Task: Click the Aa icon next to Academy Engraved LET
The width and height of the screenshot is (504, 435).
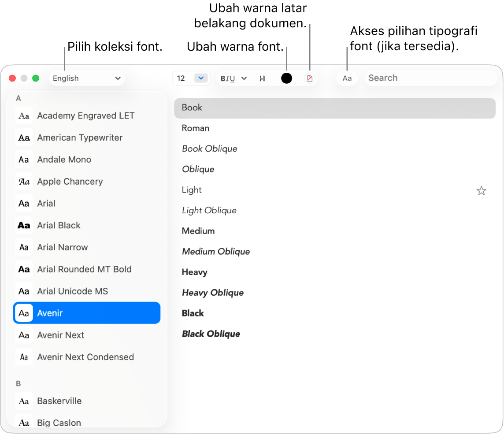Action: click(24, 115)
